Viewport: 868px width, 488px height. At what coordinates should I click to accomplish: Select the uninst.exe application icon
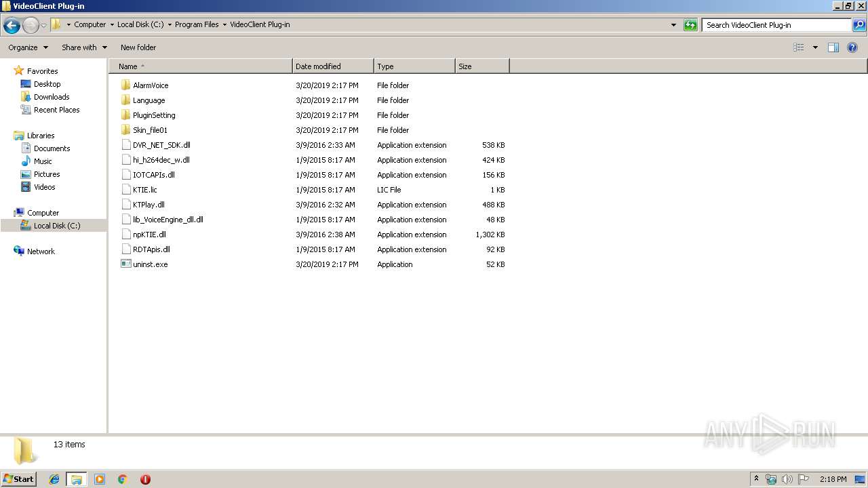[125, 264]
